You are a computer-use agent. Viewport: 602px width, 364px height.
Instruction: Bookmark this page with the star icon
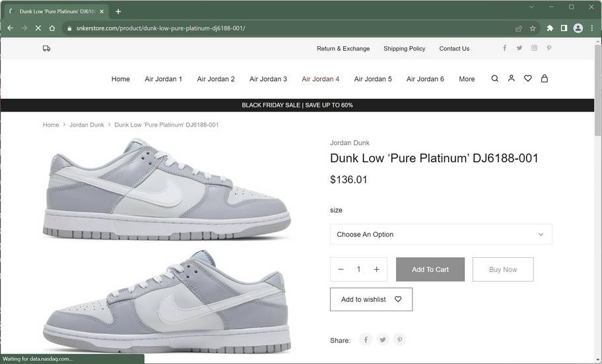pos(533,28)
